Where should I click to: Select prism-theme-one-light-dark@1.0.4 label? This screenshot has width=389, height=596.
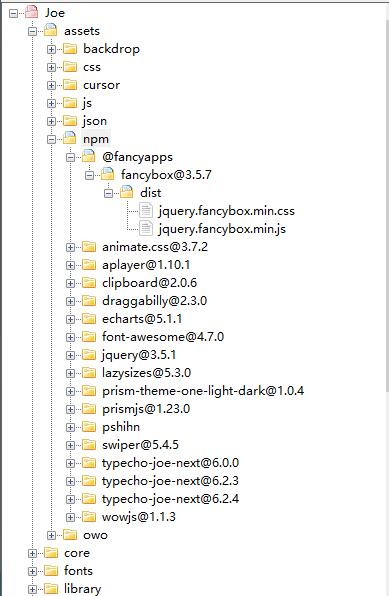(203, 391)
